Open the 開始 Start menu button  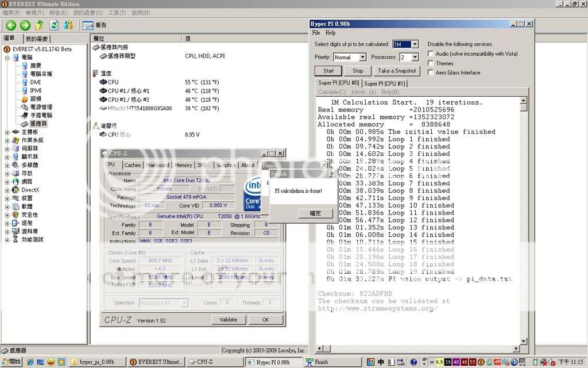(x=11, y=362)
